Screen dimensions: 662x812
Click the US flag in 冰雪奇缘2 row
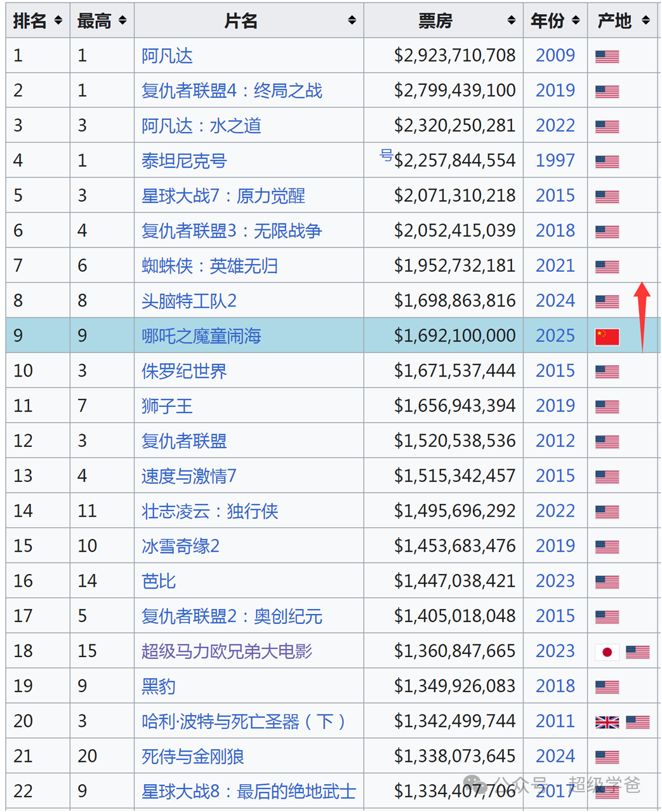607,547
